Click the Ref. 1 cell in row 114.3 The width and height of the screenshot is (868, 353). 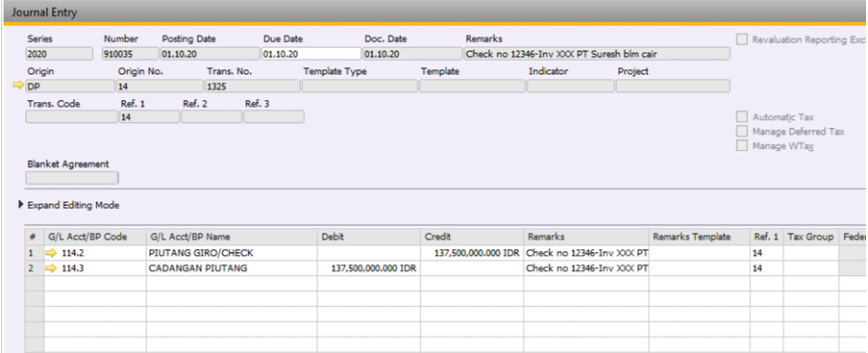[x=767, y=268]
